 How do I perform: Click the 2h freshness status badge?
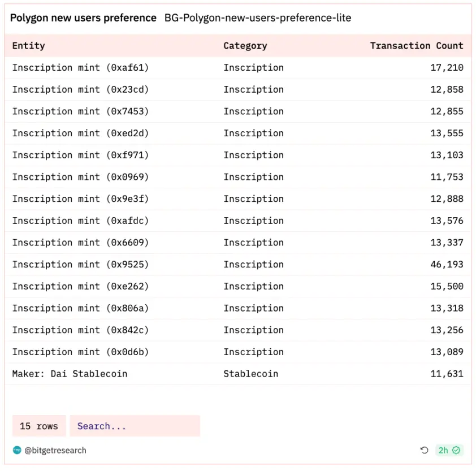pyautogui.click(x=449, y=450)
